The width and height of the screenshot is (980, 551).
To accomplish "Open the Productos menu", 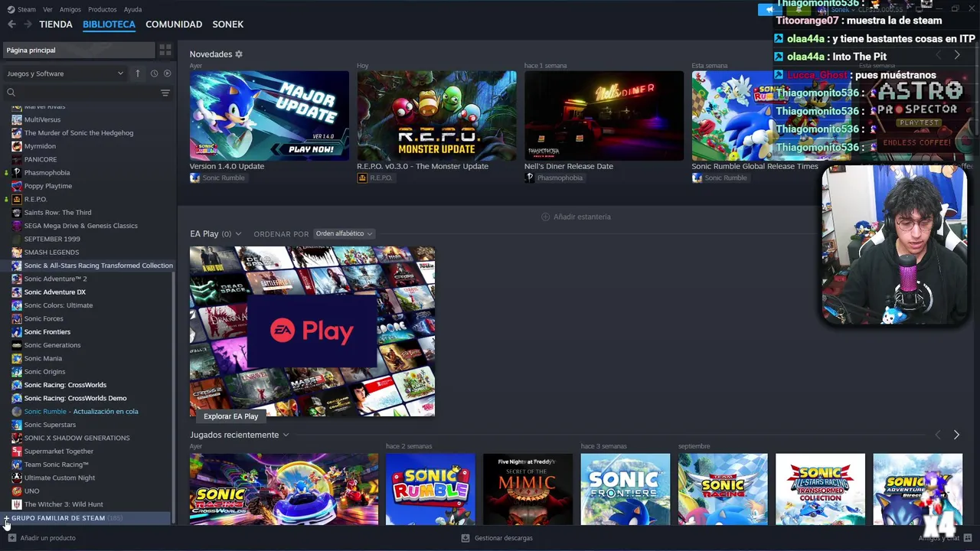I will 103,9.
